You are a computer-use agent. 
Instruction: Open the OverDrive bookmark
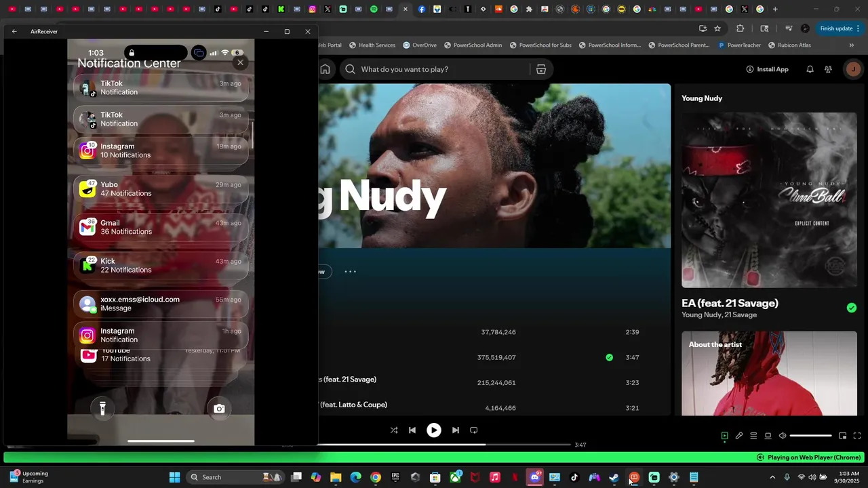pyautogui.click(x=419, y=45)
